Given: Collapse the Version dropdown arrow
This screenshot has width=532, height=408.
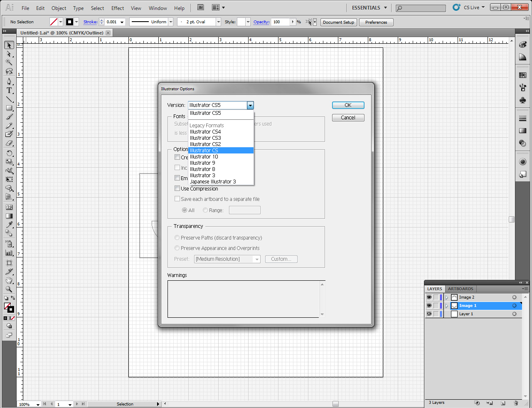Looking at the screenshot, I should coord(250,105).
